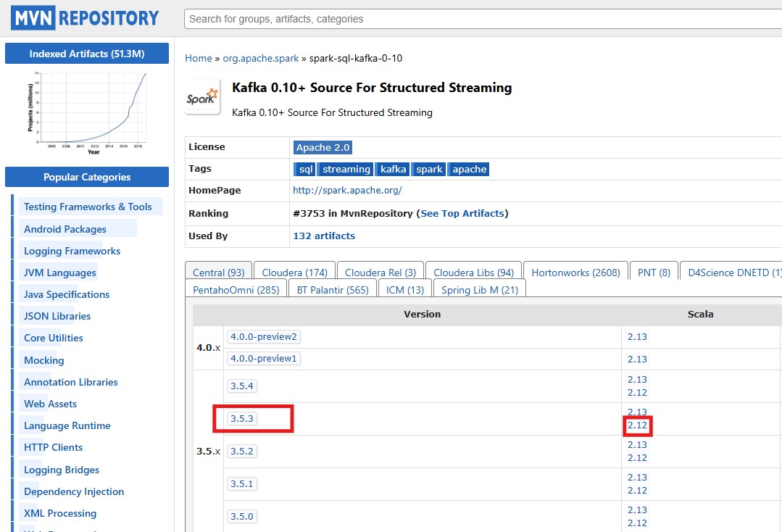782x532 pixels.
Task: Open JSON Libraries category
Action: pos(57,316)
